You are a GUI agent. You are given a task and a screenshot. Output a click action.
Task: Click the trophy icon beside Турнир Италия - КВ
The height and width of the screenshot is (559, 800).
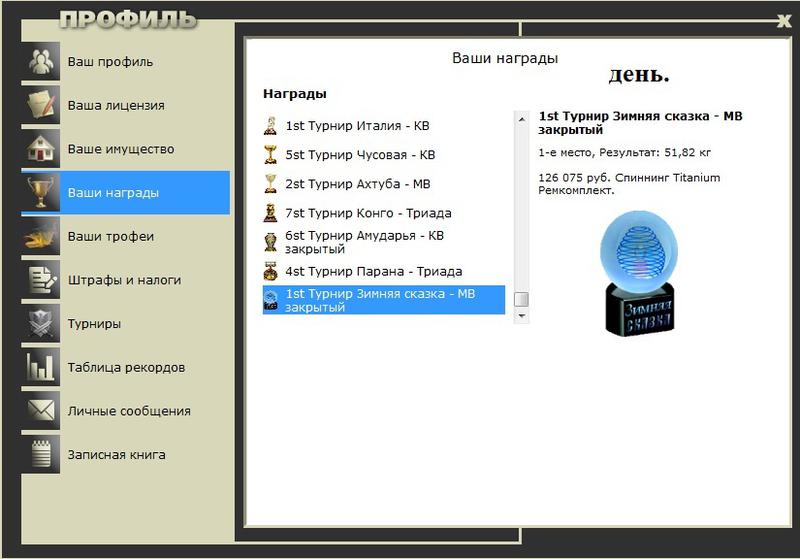pos(270,125)
